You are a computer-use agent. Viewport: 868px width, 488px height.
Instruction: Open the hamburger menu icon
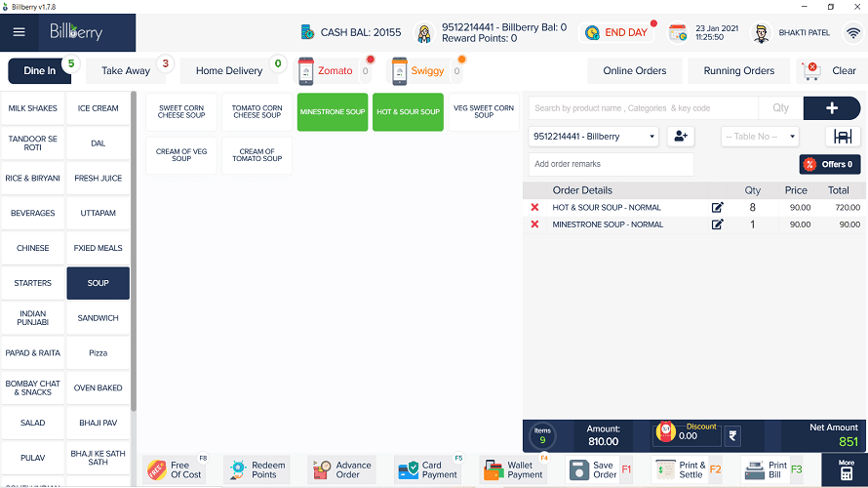click(x=19, y=32)
